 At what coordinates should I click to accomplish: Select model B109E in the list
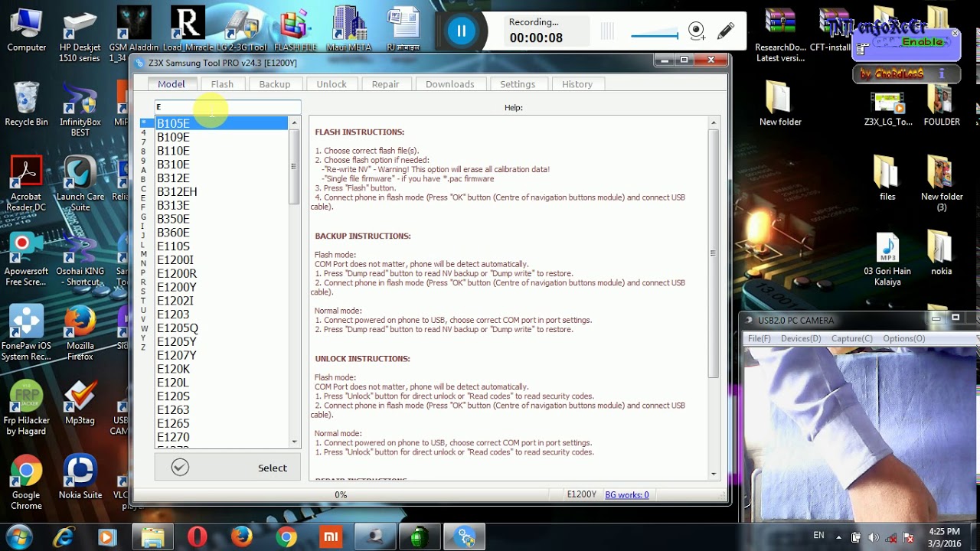pyautogui.click(x=222, y=137)
